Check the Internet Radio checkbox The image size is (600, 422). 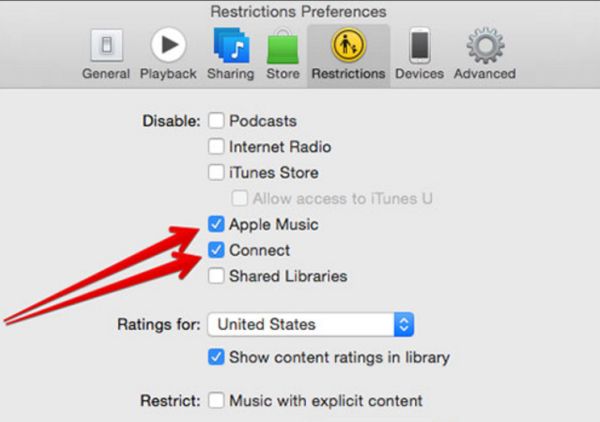pyautogui.click(x=216, y=147)
